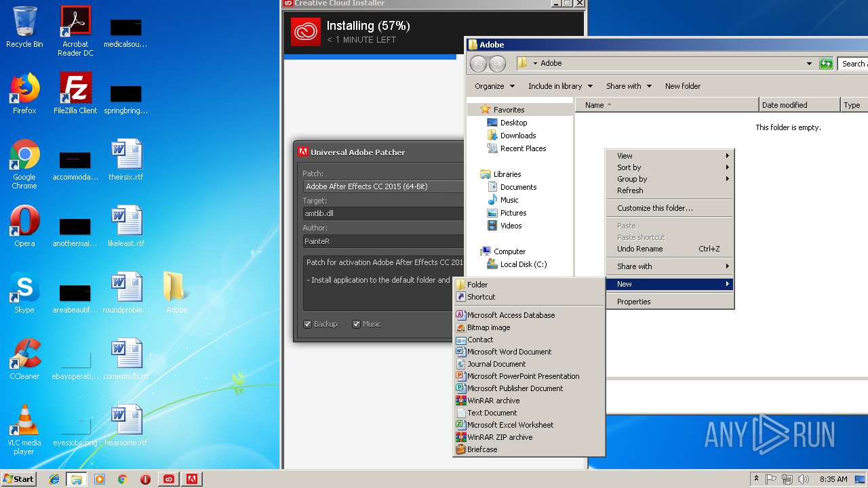Click the New folder toolbar button

coord(683,86)
